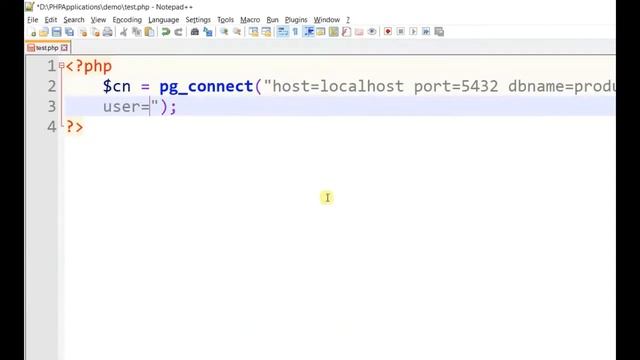Undo the last edit via toolbar
The height and width of the screenshot is (360, 640).
[165, 32]
